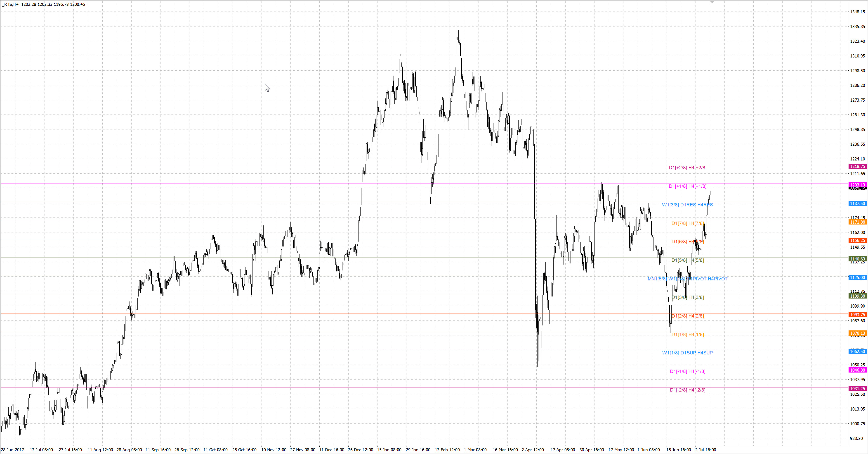This screenshot has width=868, height=454.
Task: Click the D1[7/8] H4[7/8] orange label
Action: [687, 223]
